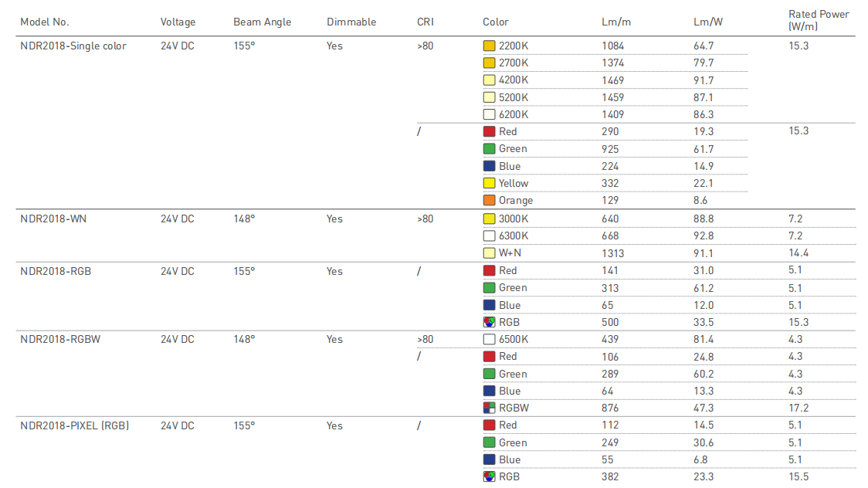Click the RGBW multicolor swatch
The height and width of the screenshot is (488, 868).
coord(489,408)
